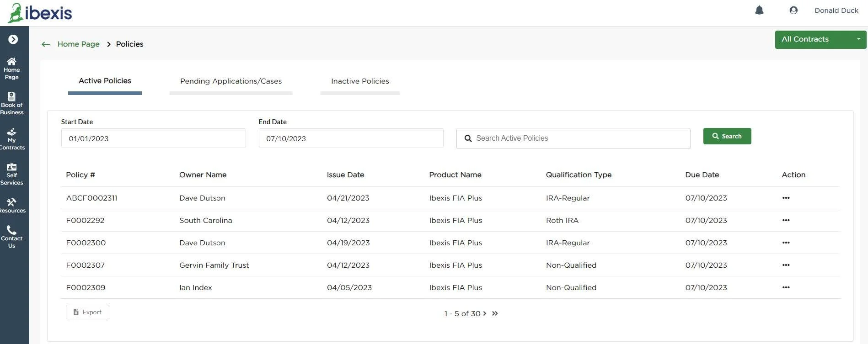Image resolution: width=868 pixels, height=344 pixels.
Task: Click the Product Name column header
Action: 455,175
